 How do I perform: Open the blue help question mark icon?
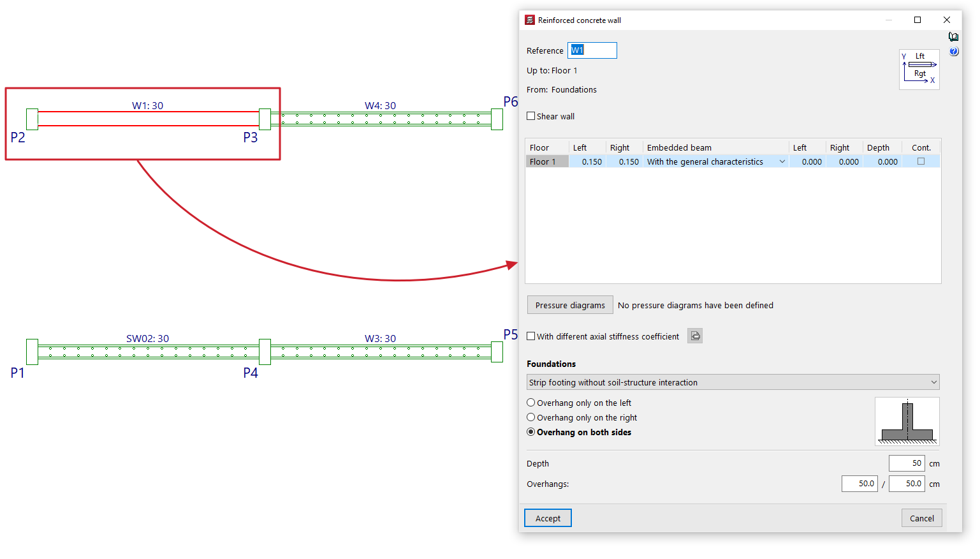coord(953,52)
